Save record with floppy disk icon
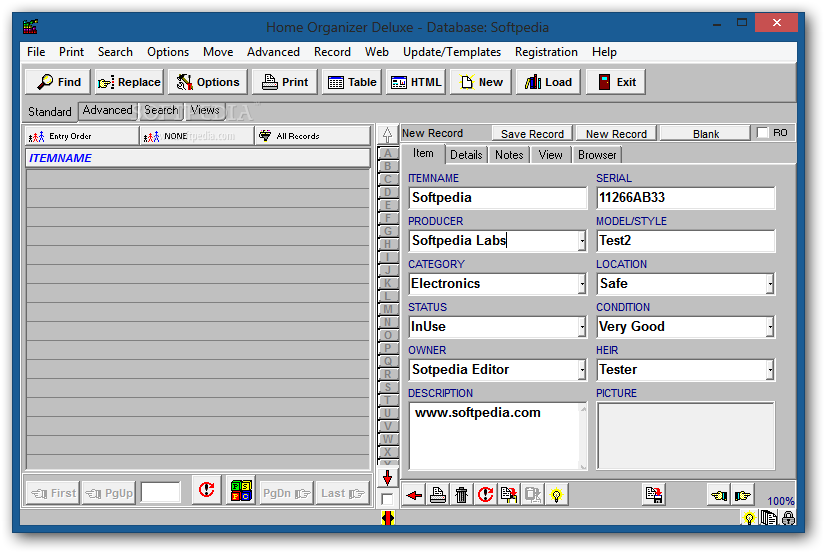825x553 pixels. pos(654,495)
